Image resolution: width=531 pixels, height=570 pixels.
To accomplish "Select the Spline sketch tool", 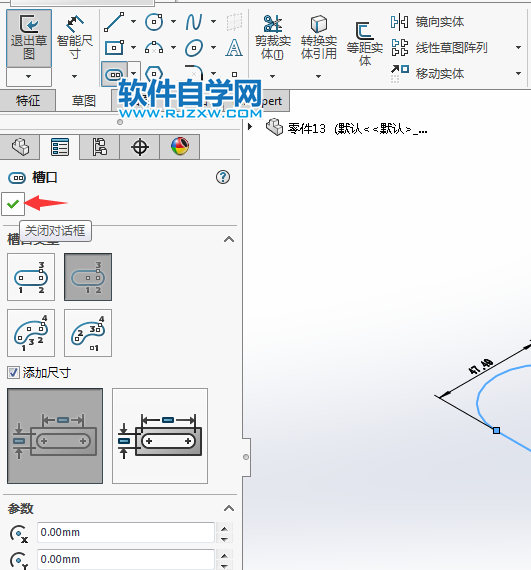I will click(x=194, y=22).
